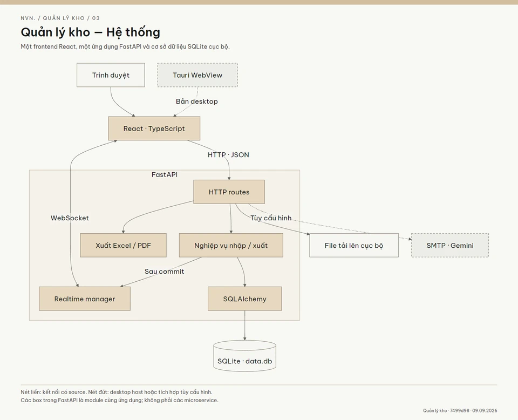Click the "HTTP · JSON" edge label

point(228,154)
